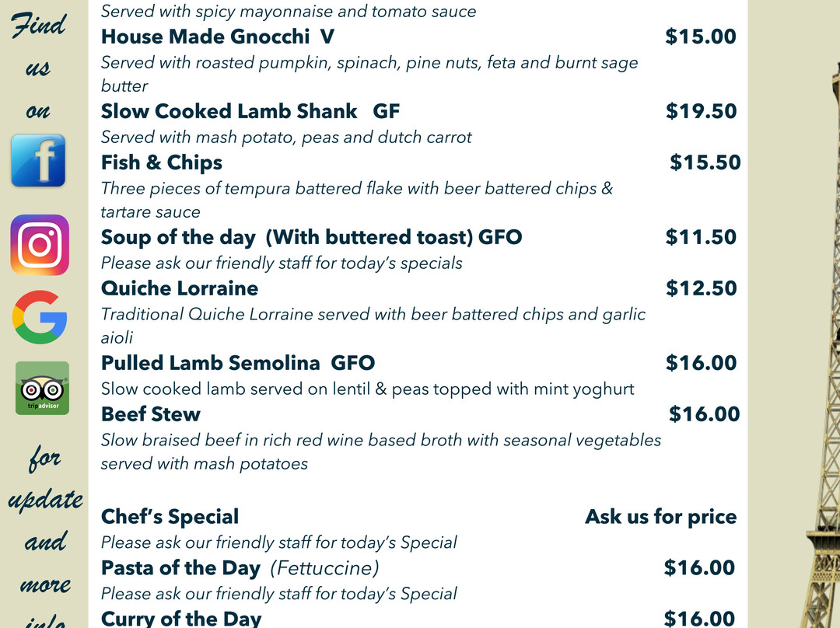
Task: Select the Beef Stew menu item
Action: (151, 414)
